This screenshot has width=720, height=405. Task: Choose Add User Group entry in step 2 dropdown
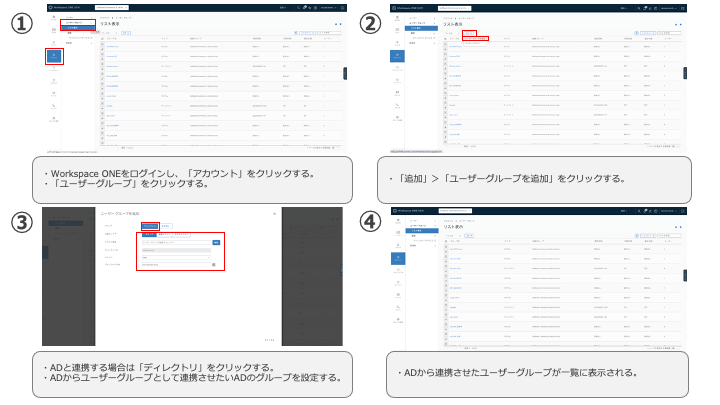[x=475, y=39]
